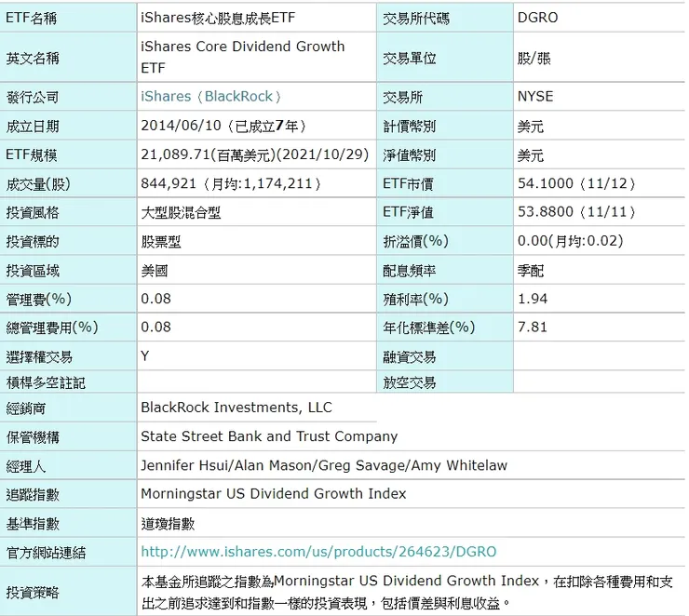Click the 成交量(股) label
This screenshot has width=689, height=616.
[x=38, y=184]
